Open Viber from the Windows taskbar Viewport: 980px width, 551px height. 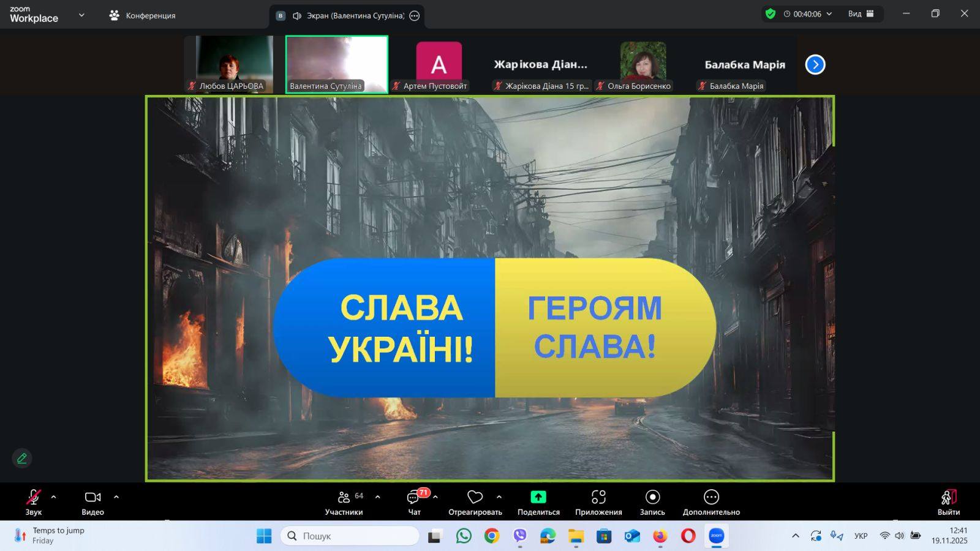[520, 536]
